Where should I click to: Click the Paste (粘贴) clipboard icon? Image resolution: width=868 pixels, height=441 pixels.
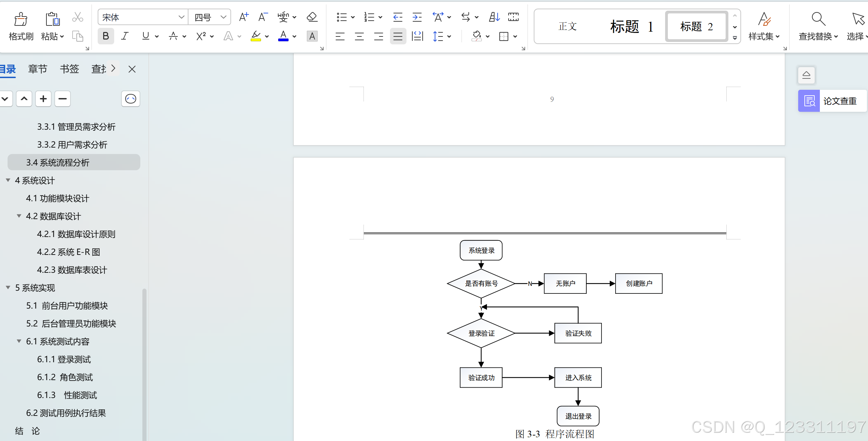(x=52, y=19)
